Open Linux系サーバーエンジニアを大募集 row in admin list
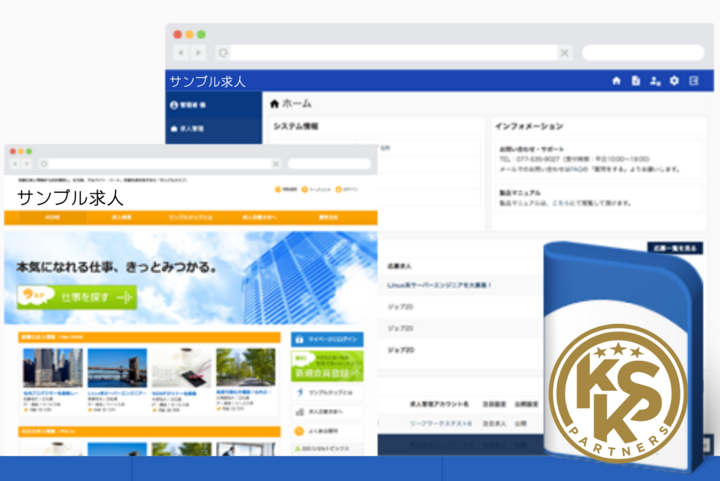 439,285
